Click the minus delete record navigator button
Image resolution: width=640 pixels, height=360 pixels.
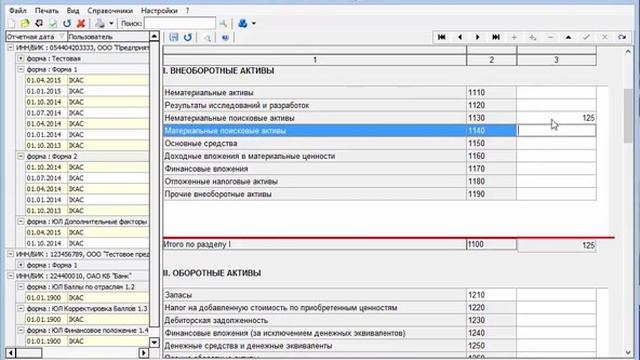pyautogui.click(x=550, y=37)
